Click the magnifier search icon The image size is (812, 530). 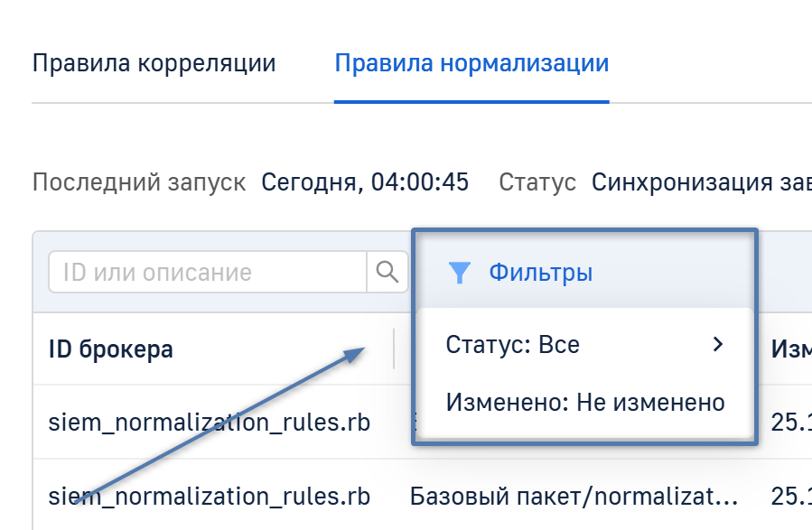click(x=387, y=273)
